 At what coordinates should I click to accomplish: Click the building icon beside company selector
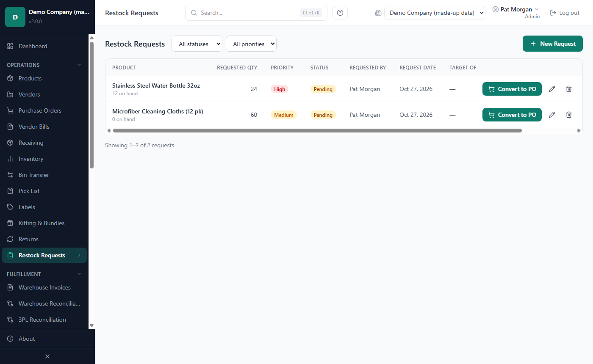(x=378, y=13)
